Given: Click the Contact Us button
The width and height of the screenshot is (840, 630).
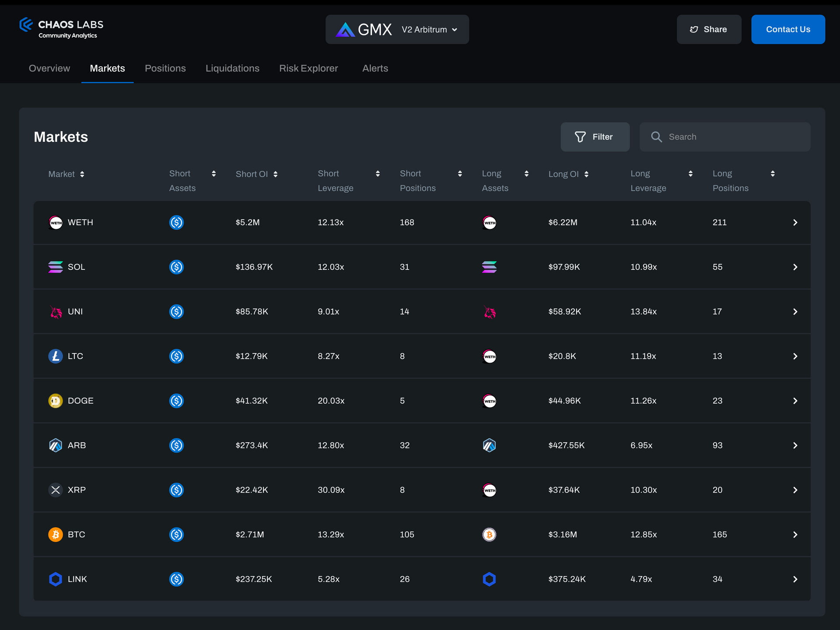Looking at the screenshot, I should tap(787, 29).
